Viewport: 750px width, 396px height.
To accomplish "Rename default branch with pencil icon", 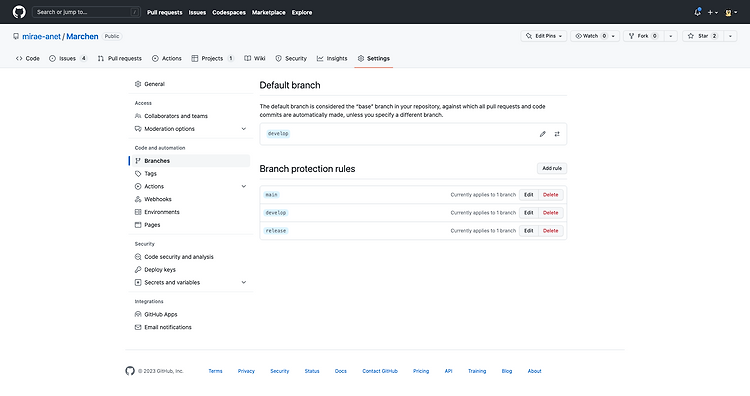I will click(542, 134).
